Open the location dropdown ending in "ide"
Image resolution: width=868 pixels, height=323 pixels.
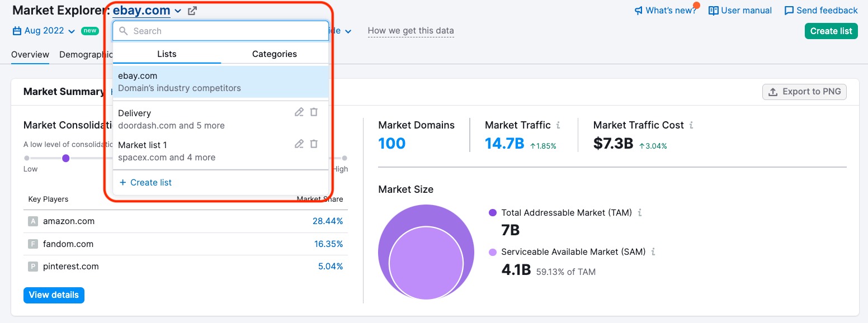point(340,31)
